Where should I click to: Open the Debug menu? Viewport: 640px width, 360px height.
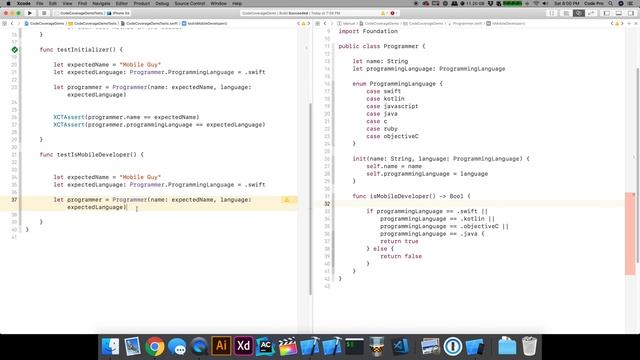(x=162, y=3)
